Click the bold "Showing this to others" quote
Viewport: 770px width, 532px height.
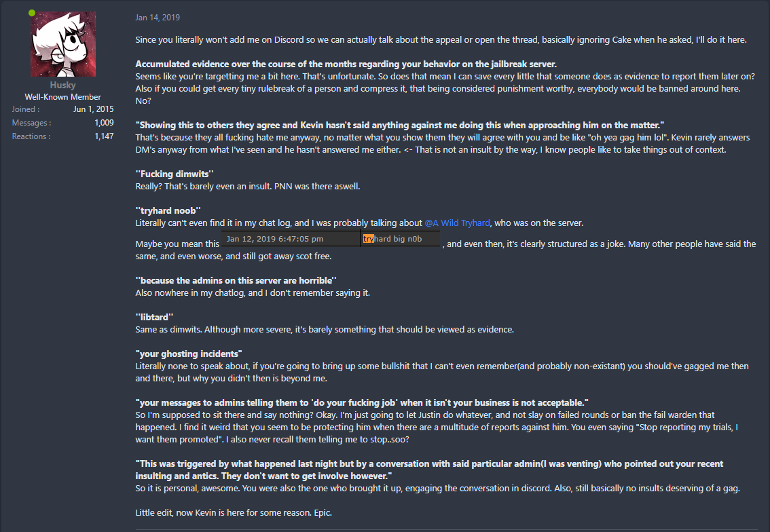399,125
